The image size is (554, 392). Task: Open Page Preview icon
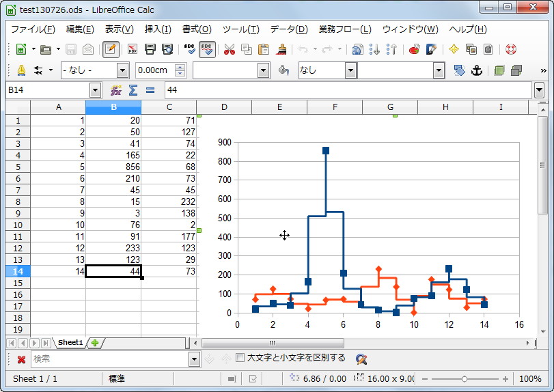click(167, 49)
